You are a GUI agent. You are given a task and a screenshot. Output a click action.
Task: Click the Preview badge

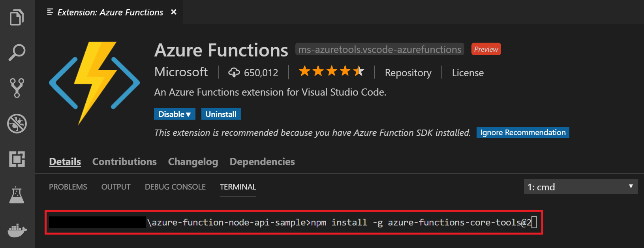coord(486,49)
